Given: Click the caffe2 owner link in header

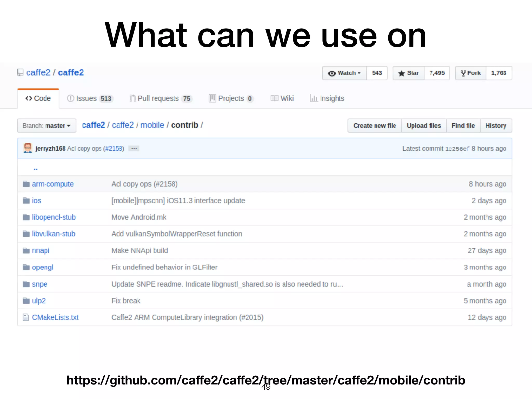Looking at the screenshot, I should [38, 72].
